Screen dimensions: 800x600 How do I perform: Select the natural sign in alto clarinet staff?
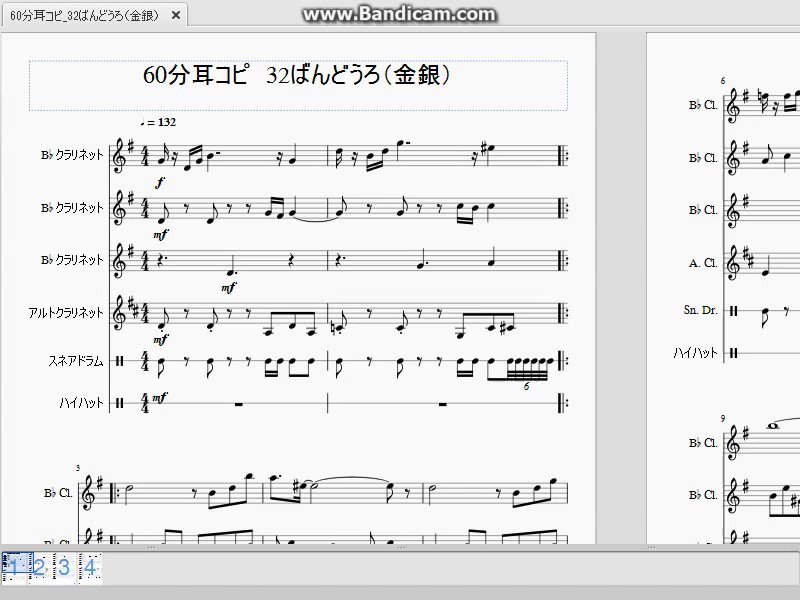[x=334, y=327]
